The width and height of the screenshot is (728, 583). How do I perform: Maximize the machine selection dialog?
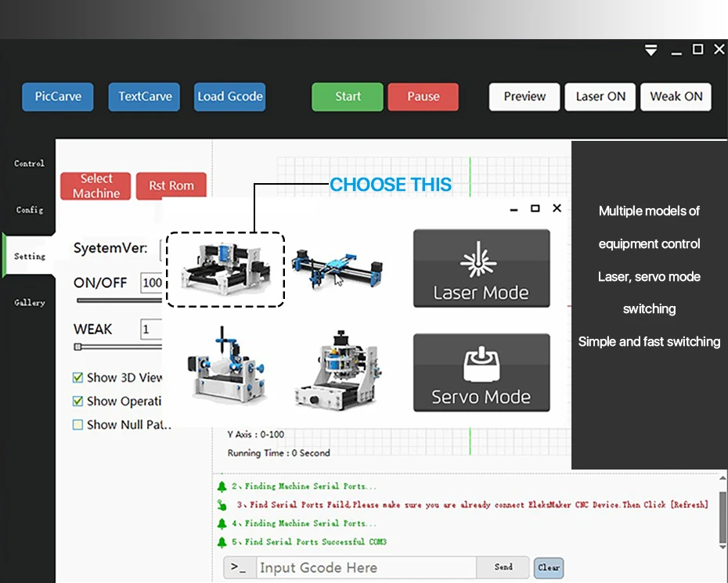pyautogui.click(x=535, y=208)
